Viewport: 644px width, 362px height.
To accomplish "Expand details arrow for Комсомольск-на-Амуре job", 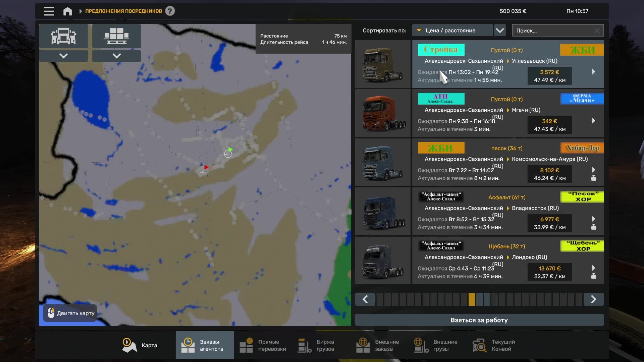I will (593, 170).
